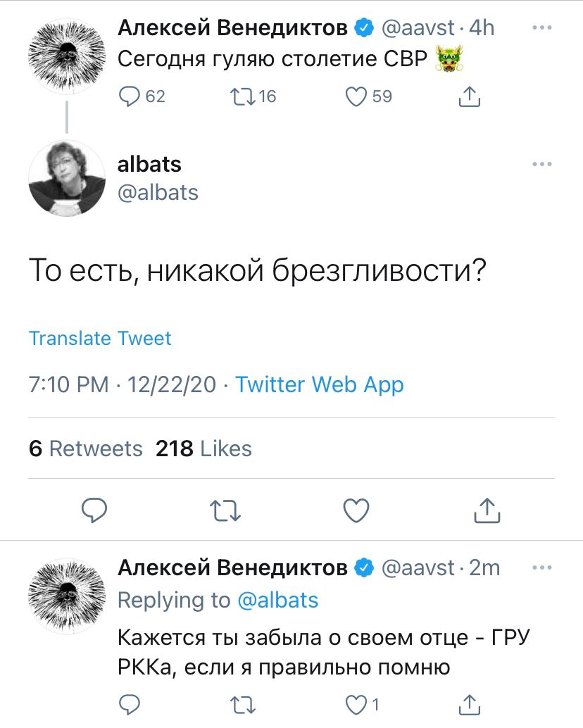
Task: Share the top Венедиктов tweet
Action: 469,97
